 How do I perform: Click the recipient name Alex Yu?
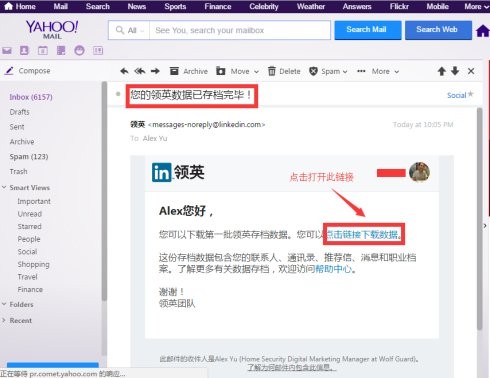155,138
